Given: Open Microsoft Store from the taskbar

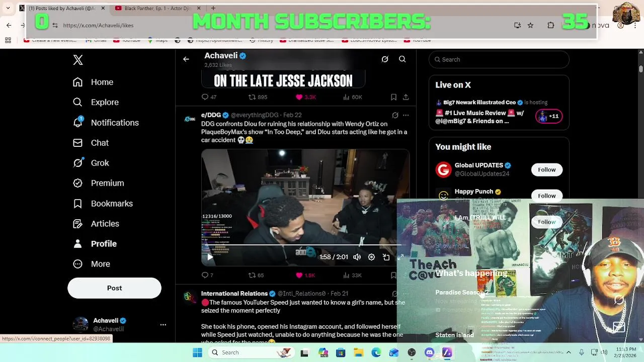Looking at the screenshot, I should tap(341, 353).
